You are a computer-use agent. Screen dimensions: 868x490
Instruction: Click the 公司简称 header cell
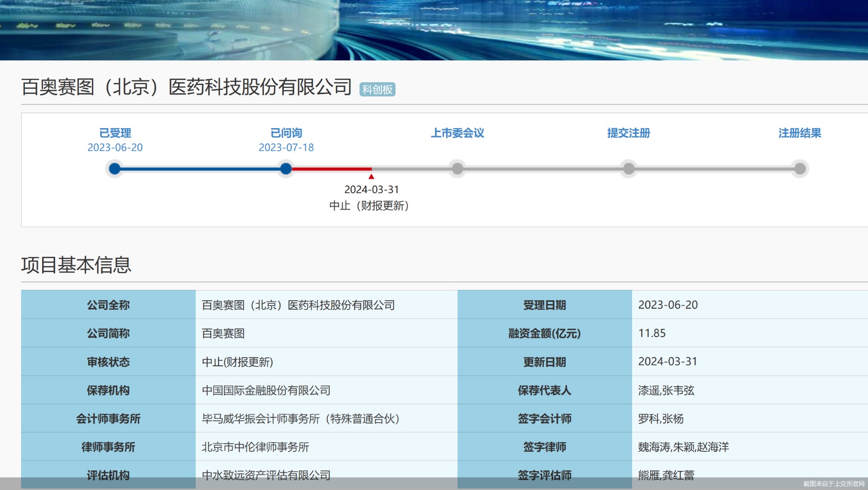(x=108, y=333)
